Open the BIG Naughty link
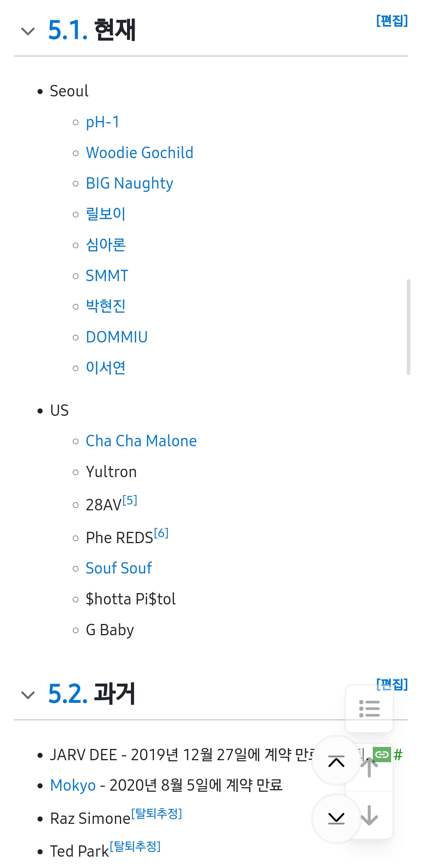Viewport: 422px width, 868px height. click(129, 184)
